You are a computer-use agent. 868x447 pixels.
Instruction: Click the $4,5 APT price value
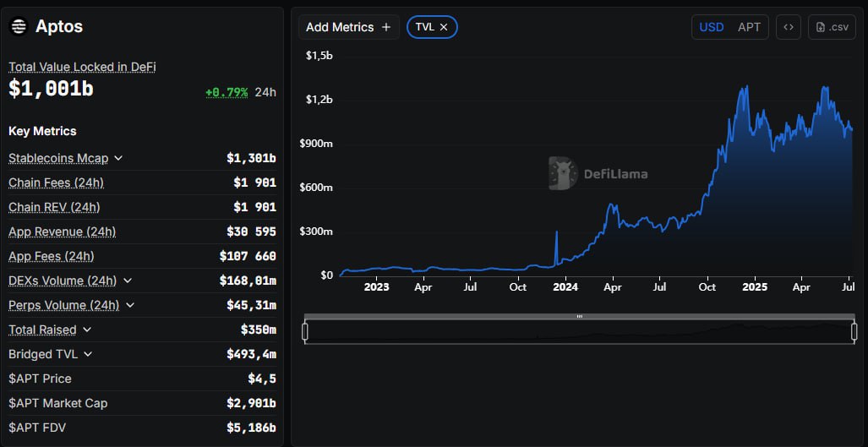(262, 379)
